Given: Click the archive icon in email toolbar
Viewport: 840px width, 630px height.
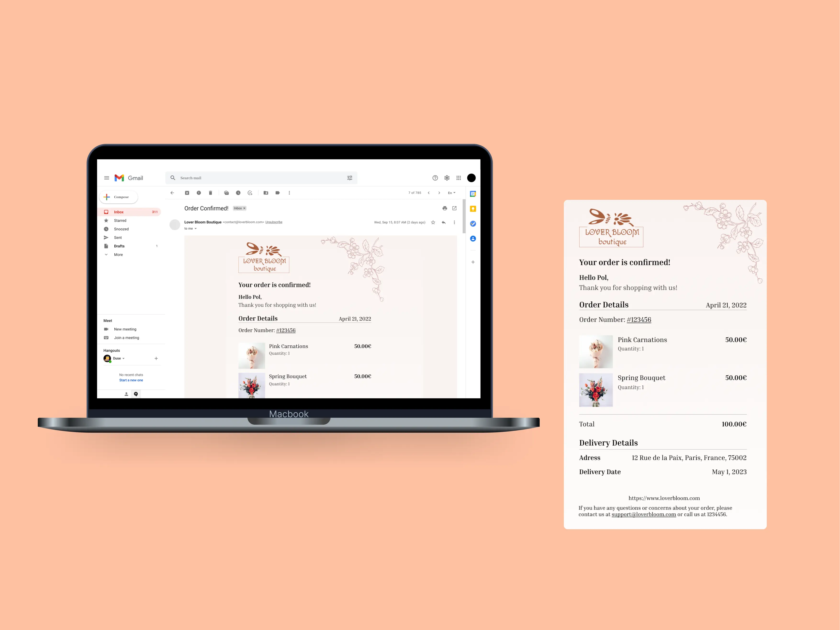Looking at the screenshot, I should pyautogui.click(x=187, y=193).
